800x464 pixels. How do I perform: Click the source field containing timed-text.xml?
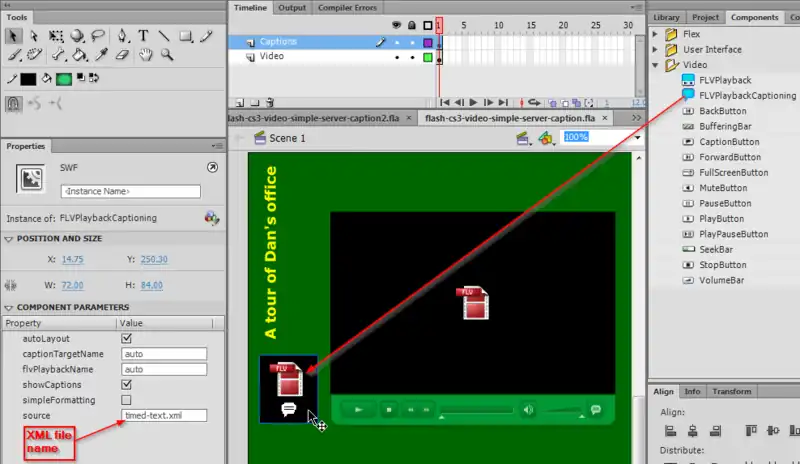click(163, 414)
